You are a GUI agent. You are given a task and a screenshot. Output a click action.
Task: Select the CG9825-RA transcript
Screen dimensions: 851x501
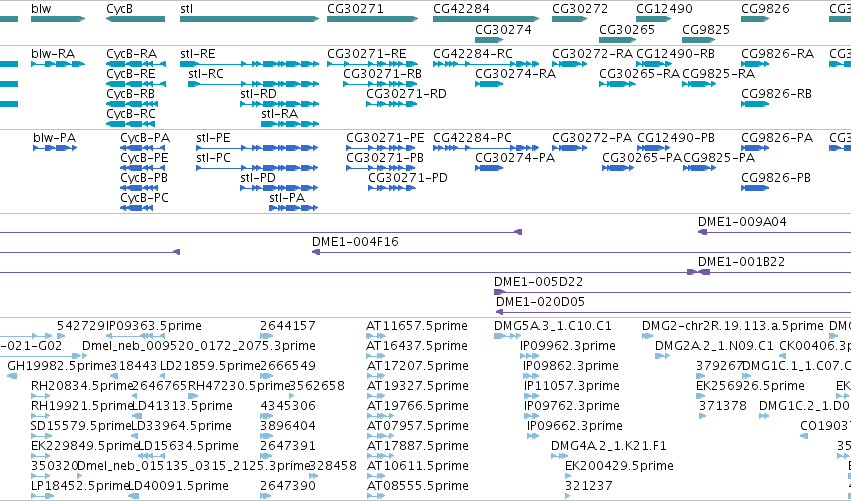699,84
